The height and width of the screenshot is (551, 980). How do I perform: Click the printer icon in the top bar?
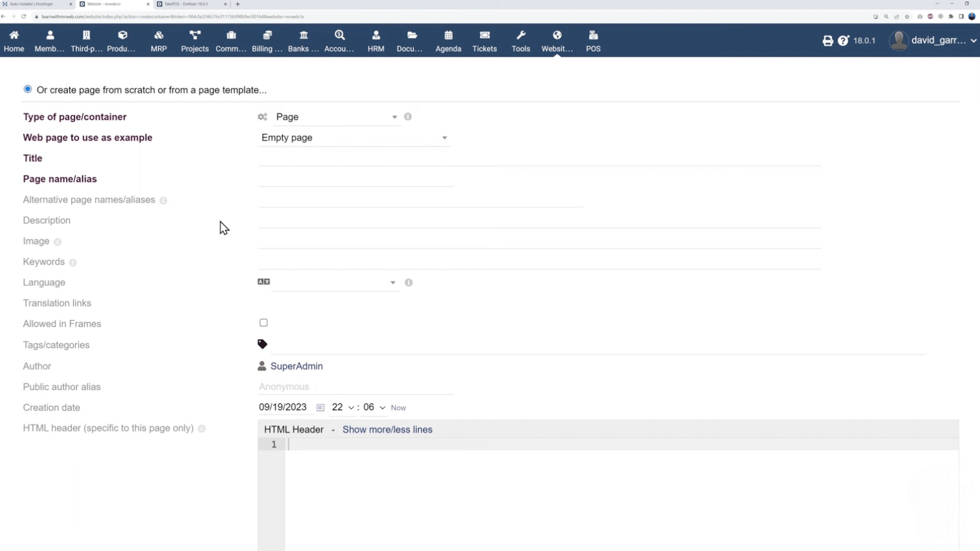click(x=827, y=40)
